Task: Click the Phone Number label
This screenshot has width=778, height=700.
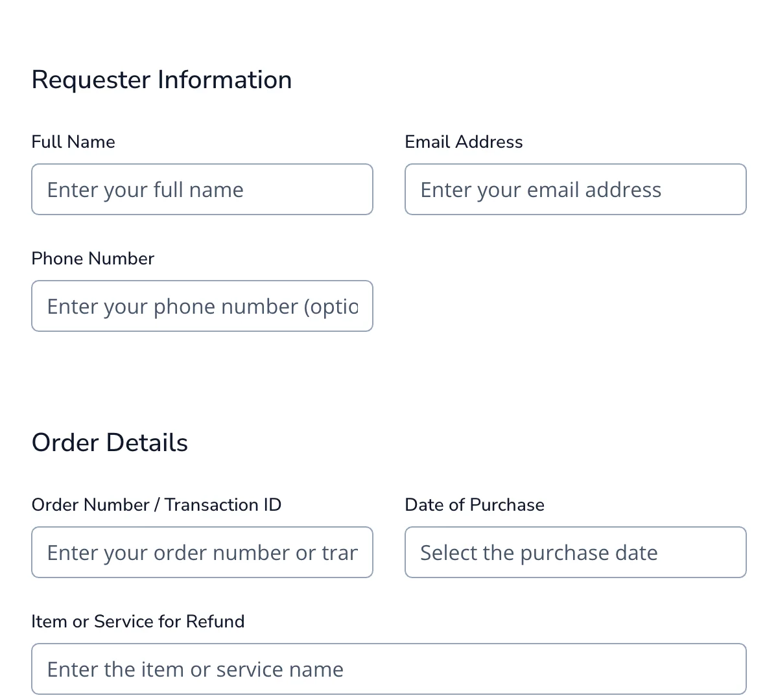Action: [93, 258]
